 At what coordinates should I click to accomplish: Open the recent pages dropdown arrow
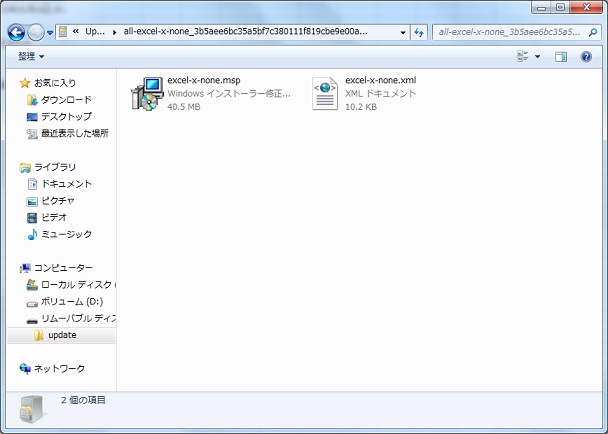[x=50, y=33]
